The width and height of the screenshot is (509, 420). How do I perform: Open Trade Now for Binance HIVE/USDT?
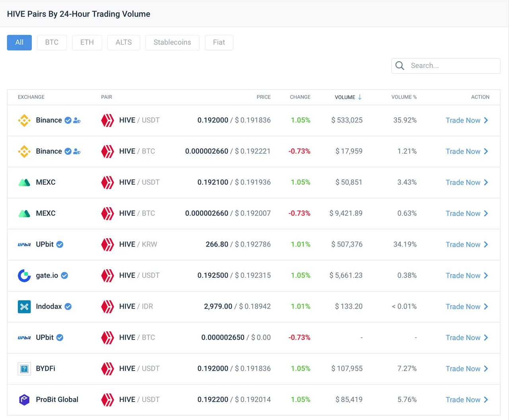(467, 121)
